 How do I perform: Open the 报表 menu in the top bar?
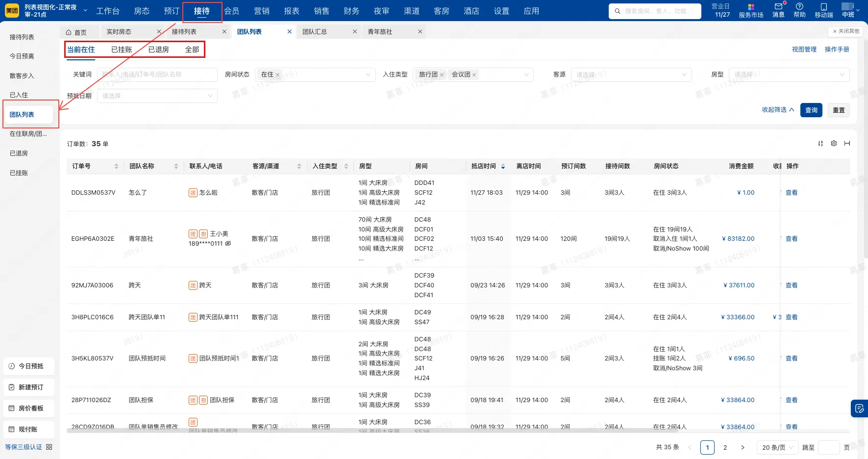[292, 11]
